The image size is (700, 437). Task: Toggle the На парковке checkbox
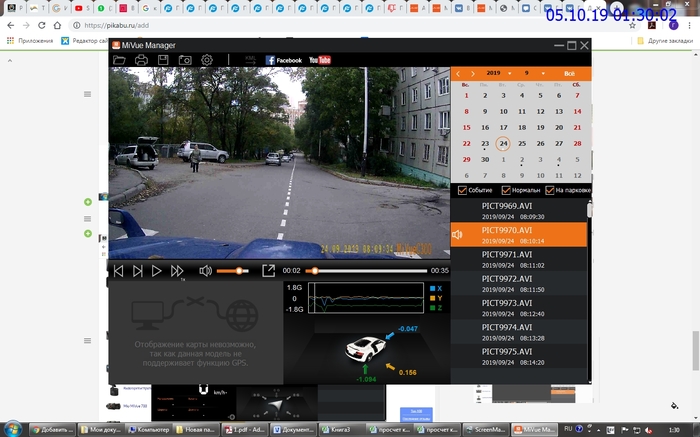(550, 190)
